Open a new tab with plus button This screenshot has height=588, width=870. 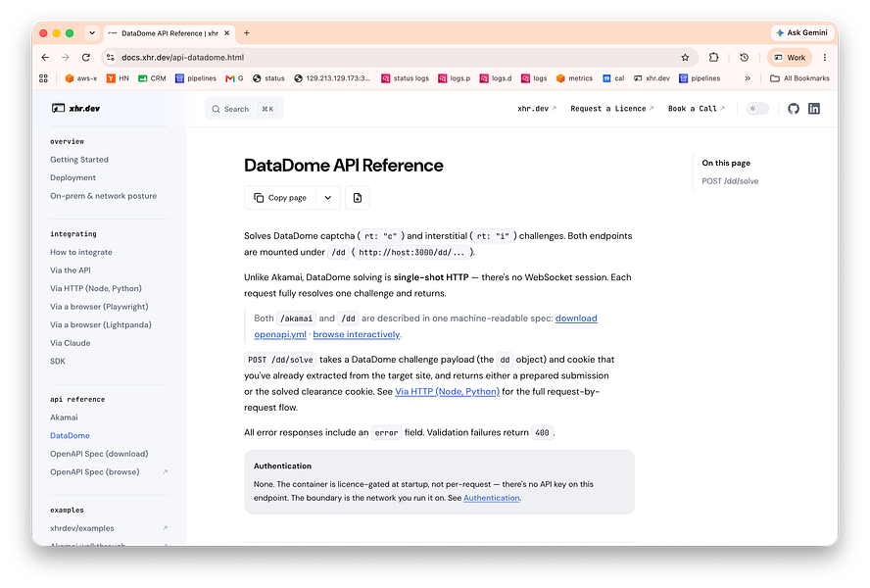[x=247, y=32]
